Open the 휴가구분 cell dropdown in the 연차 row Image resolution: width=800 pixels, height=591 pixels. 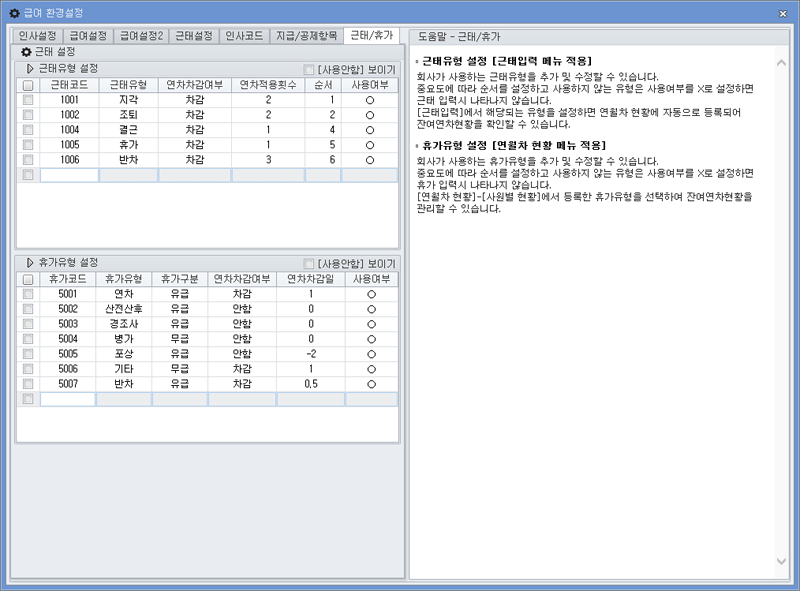click(x=180, y=292)
